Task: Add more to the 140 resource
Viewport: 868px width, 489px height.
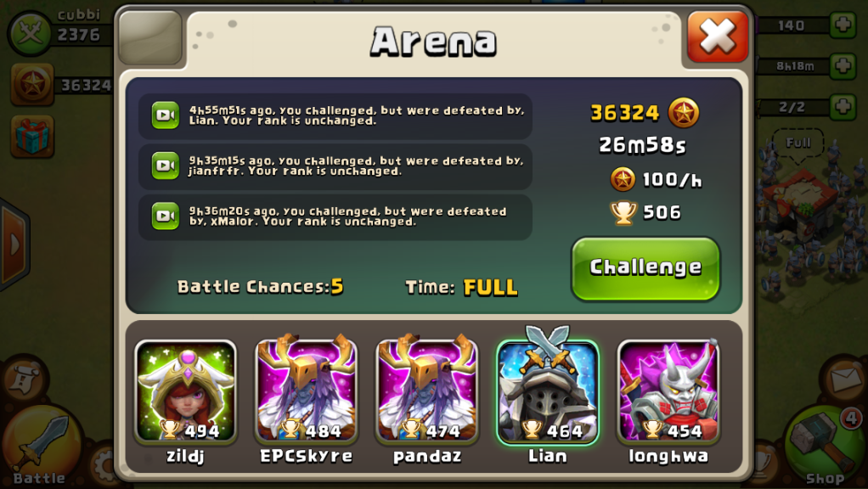Action: [x=843, y=25]
